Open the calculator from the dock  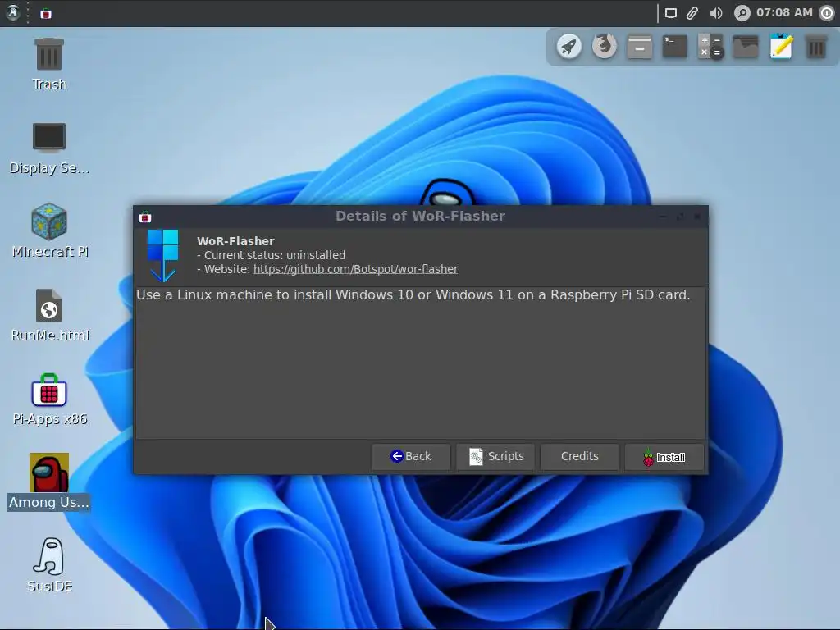(710, 47)
